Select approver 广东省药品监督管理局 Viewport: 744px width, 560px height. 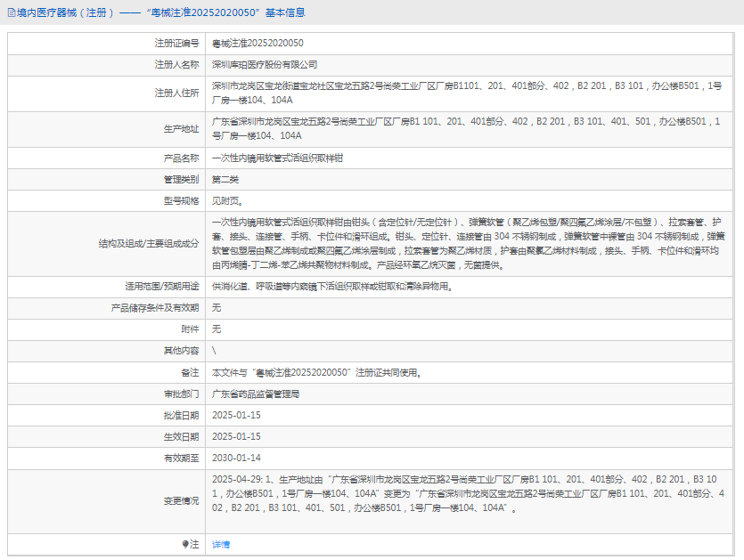[256, 394]
